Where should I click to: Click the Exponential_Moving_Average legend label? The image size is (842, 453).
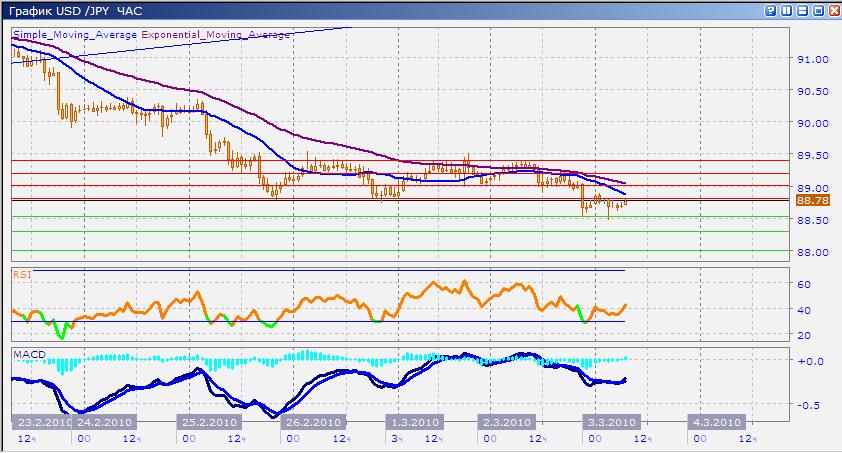coord(217,34)
